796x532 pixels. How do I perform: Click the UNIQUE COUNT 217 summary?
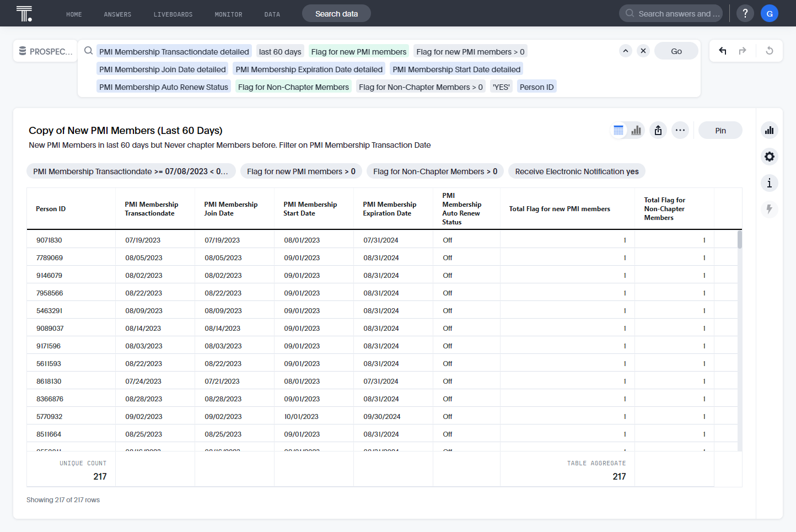71,470
